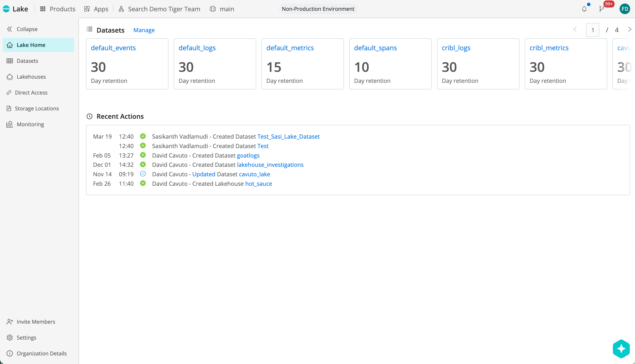Select the main worker group
Viewport: 635px width, 364px height.
pyautogui.click(x=222, y=9)
